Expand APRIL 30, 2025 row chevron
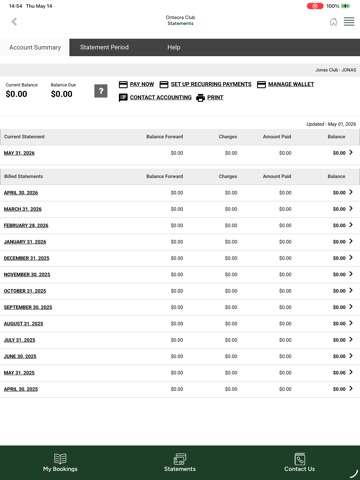This screenshot has height=480, width=360. 351,388
